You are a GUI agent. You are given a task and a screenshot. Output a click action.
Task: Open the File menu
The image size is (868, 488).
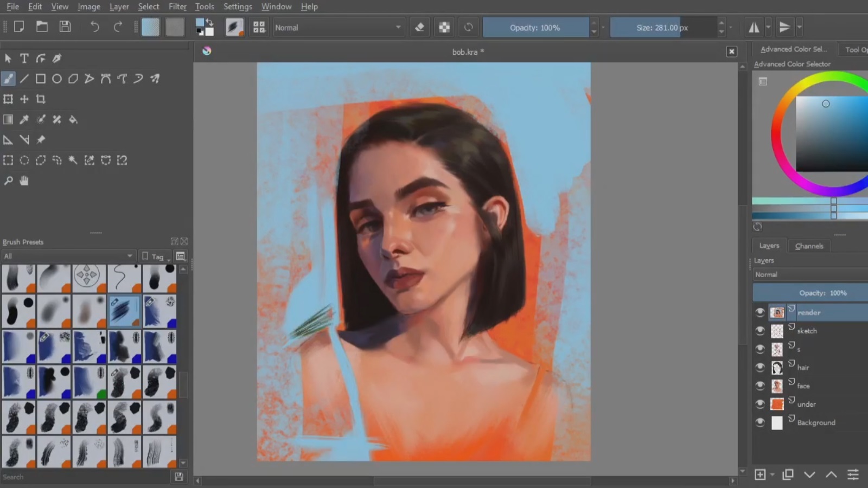click(x=12, y=7)
